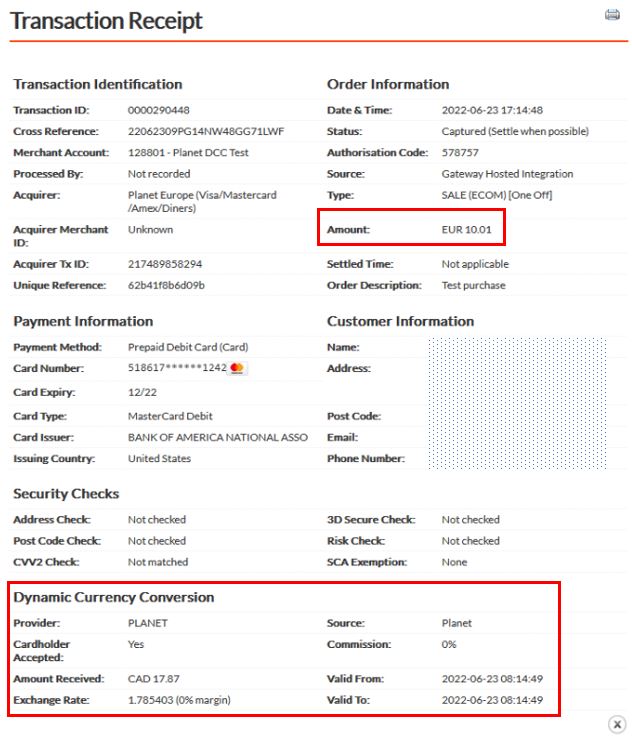Click the Transaction Receipt title
632x739 pixels.
click(107, 21)
